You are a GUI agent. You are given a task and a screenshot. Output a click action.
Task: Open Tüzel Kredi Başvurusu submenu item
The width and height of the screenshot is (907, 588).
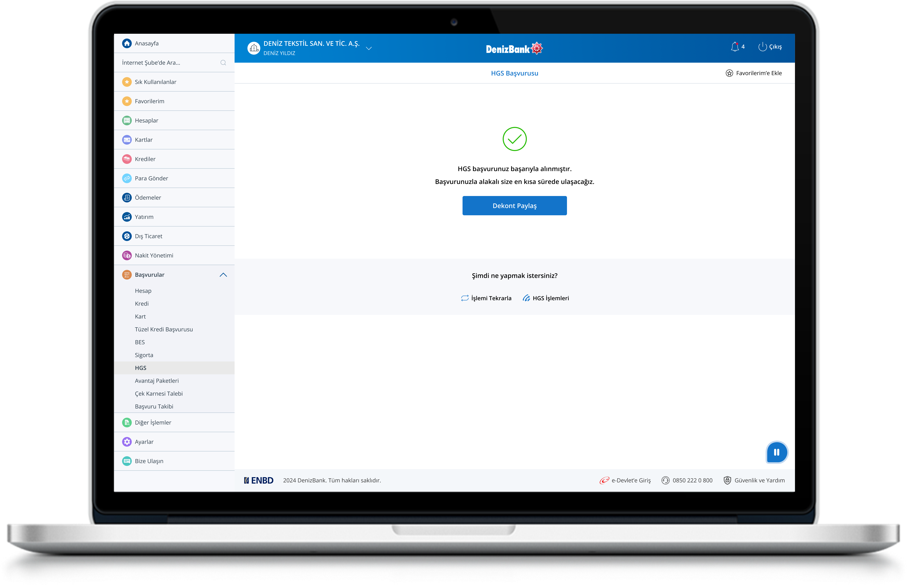pyautogui.click(x=164, y=330)
